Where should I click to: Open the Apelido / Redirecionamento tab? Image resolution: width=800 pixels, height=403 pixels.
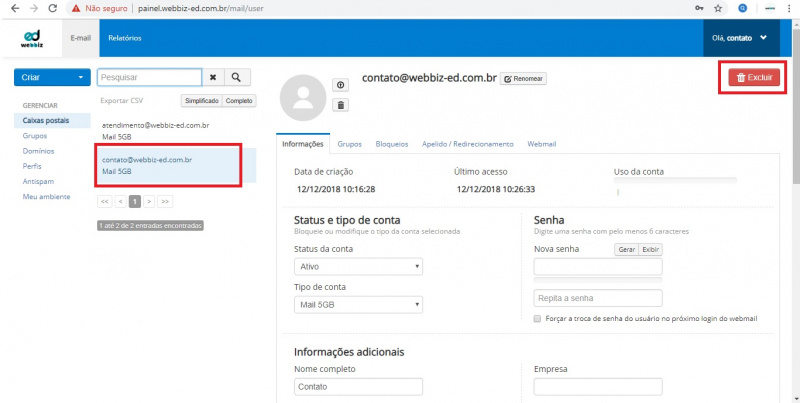click(x=467, y=144)
